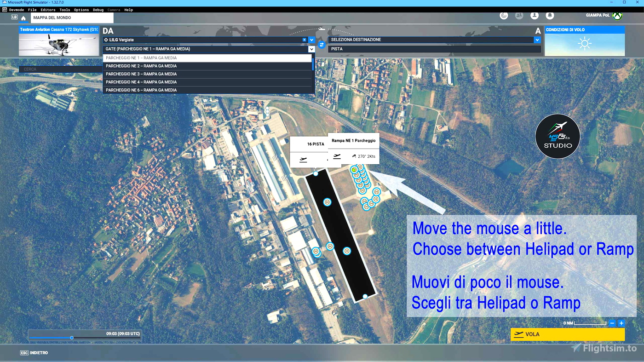Choose PARCHEGGIO NE 2 – RAMPA GA MEDIA
This screenshot has height=362, width=644.
point(207,66)
